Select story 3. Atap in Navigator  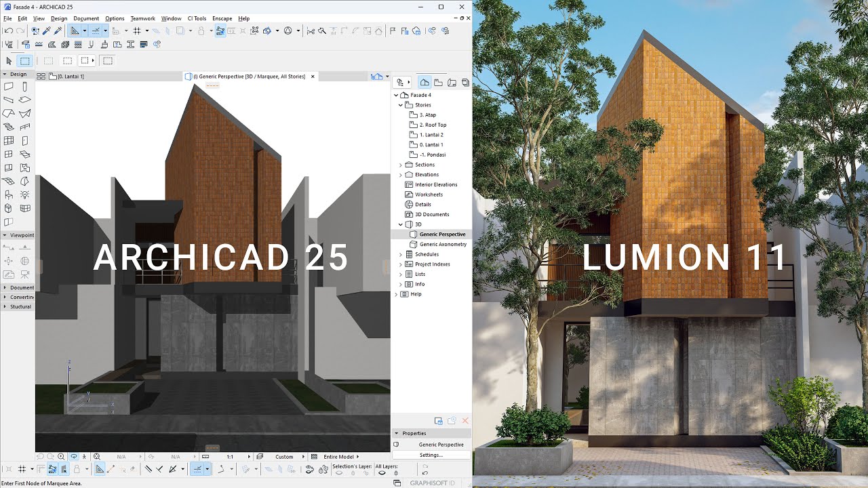click(x=427, y=115)
